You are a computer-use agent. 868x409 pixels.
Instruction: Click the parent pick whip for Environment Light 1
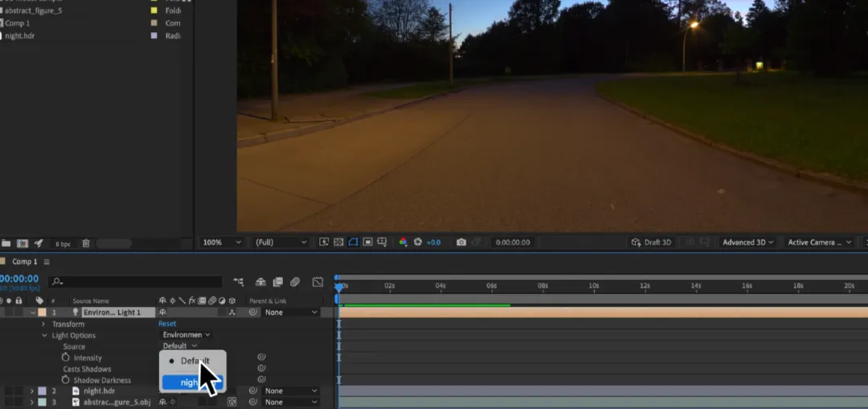pyautogui.click(x=253, y=313)
